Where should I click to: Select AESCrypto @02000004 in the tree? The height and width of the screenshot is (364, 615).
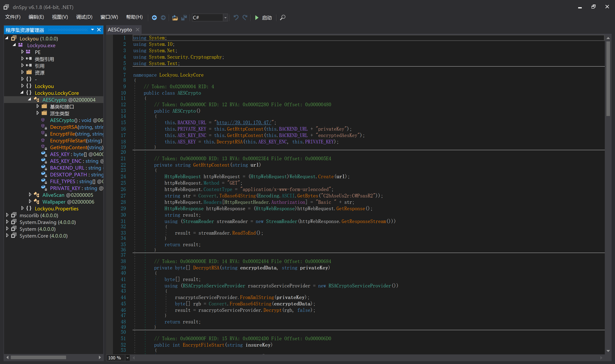tap(69, 100)
